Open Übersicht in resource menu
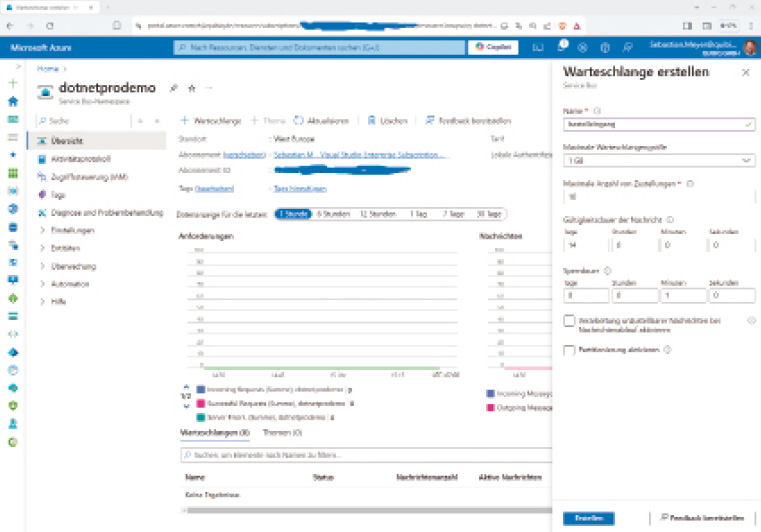The image size is (761, 532). coord(97,141)
